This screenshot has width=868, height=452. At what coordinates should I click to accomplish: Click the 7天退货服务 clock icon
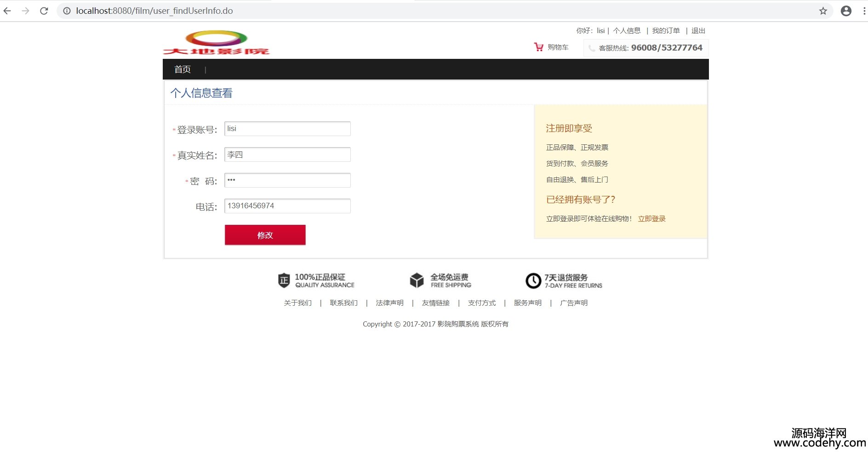[533, 280]
